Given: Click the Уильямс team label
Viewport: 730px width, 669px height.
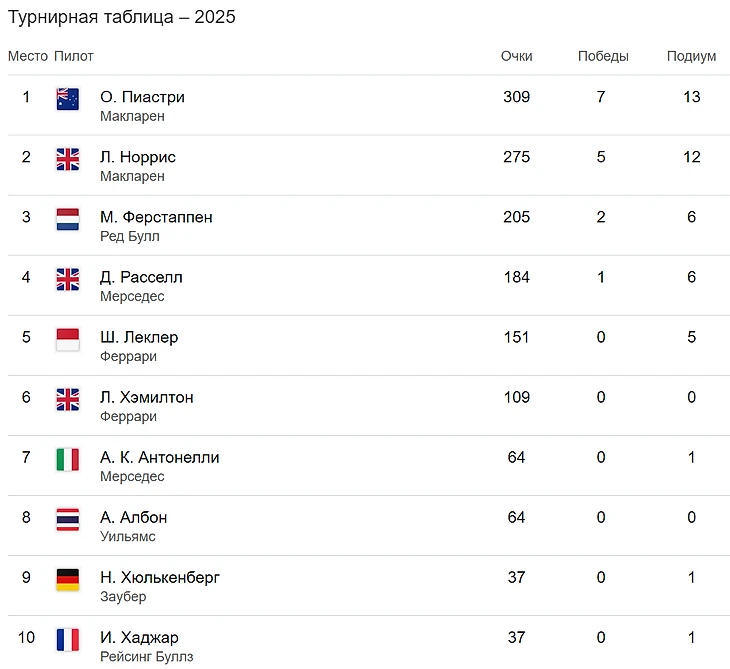Looking at the screenshot, I should pyautogui.click(x=128, y=536).
